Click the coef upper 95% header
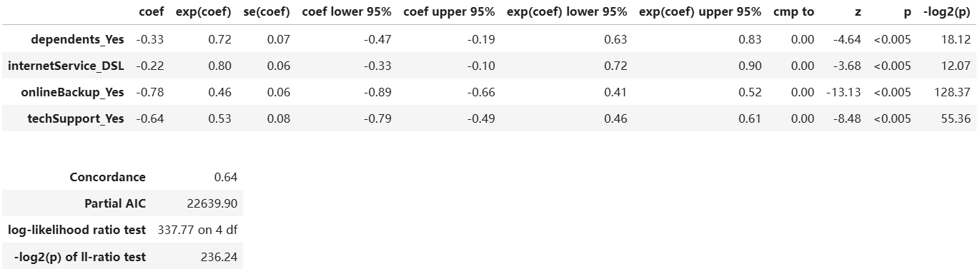 pos(449,11)
